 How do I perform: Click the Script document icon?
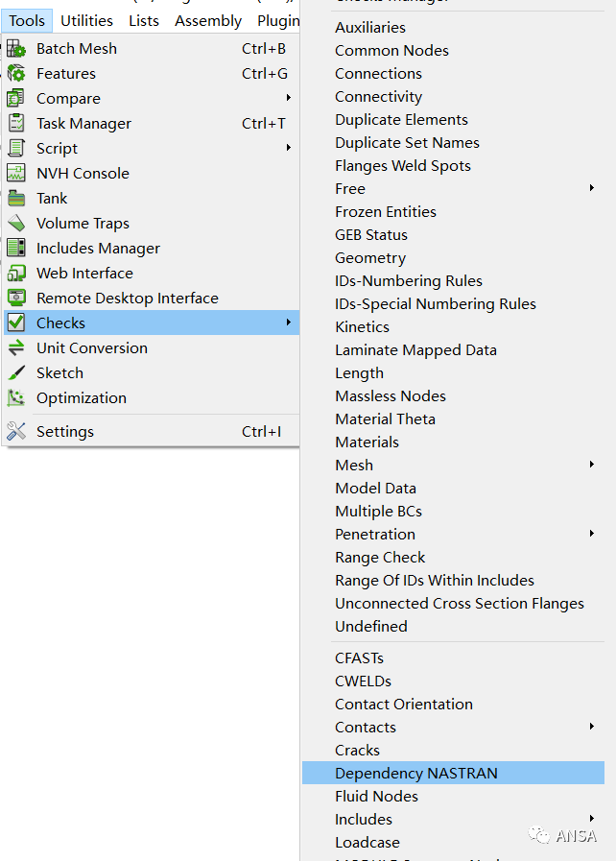16,148
